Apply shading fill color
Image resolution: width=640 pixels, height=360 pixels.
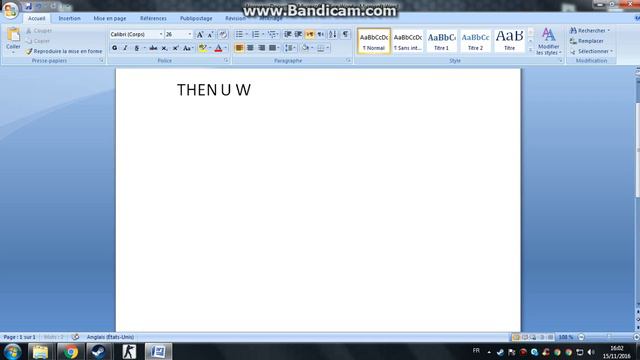click(305, 48)
